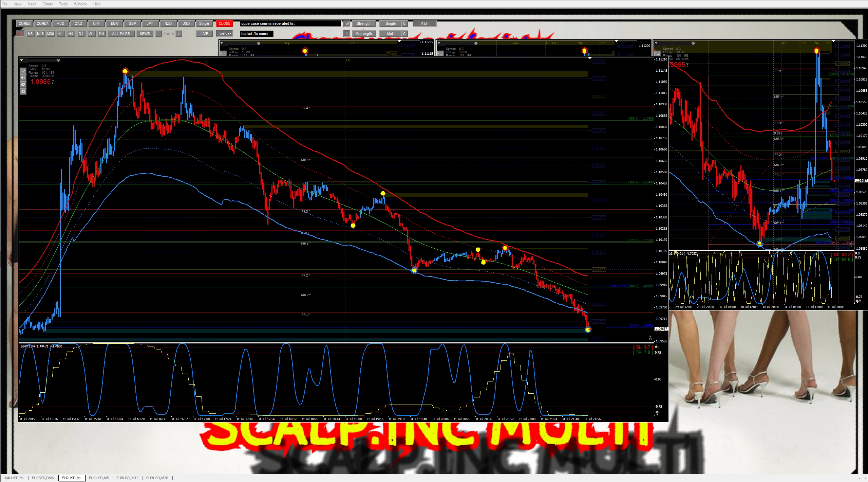
Task: Open the Help menu
Action: coord(97,4)
